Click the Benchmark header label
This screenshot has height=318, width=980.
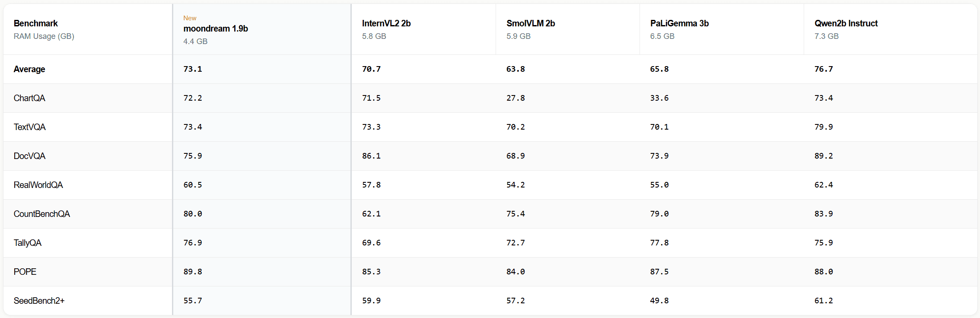point(35,23)
